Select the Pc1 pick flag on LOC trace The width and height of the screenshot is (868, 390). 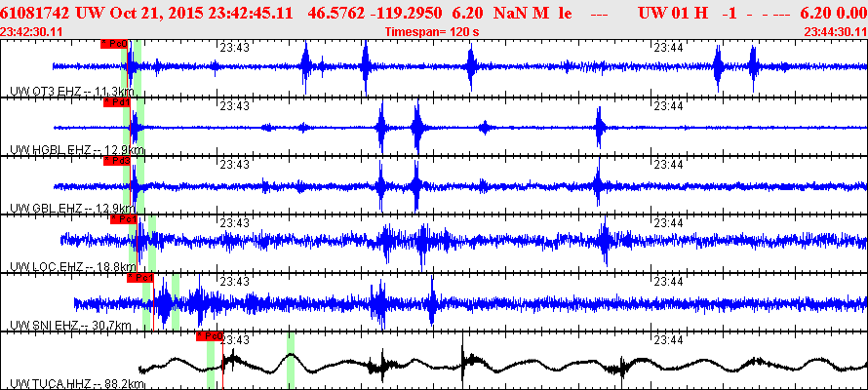point(124,219)
